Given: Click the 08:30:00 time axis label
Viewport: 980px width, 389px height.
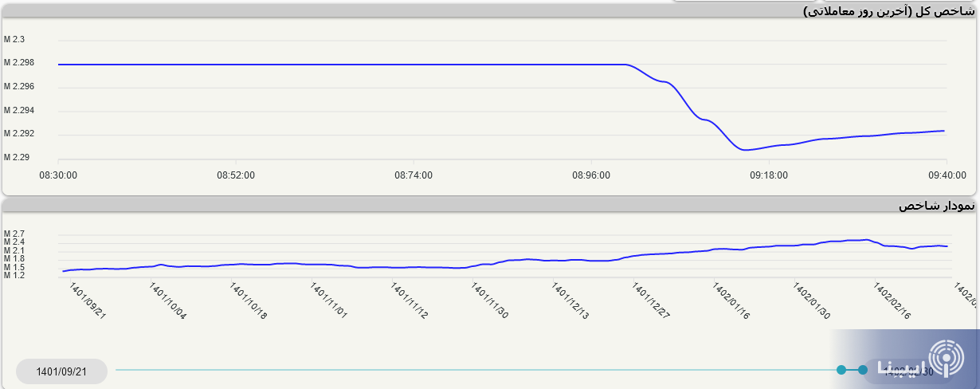Looking at the screenshot, I should [x=58, y=175].
